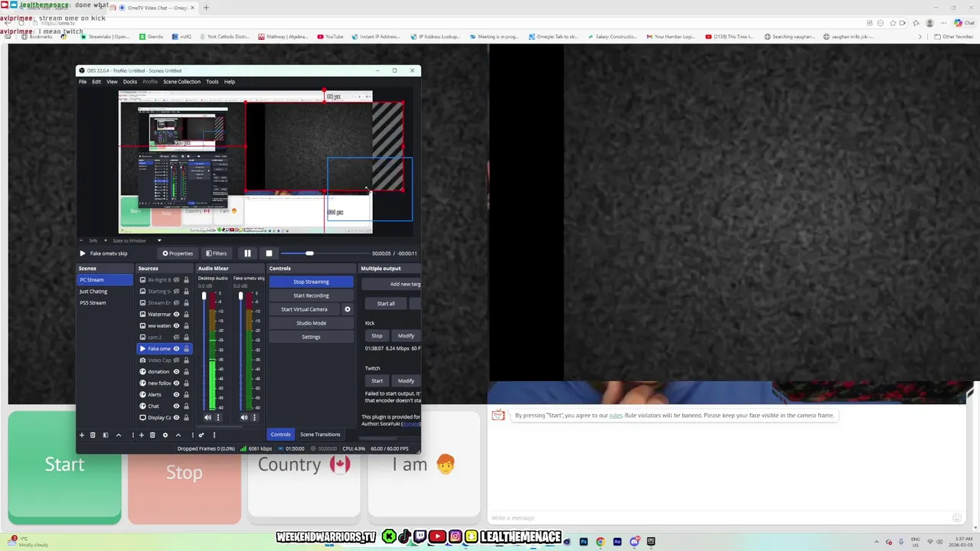Open the Scene Collection menu

pyautogui.click(x=181, y=82)
